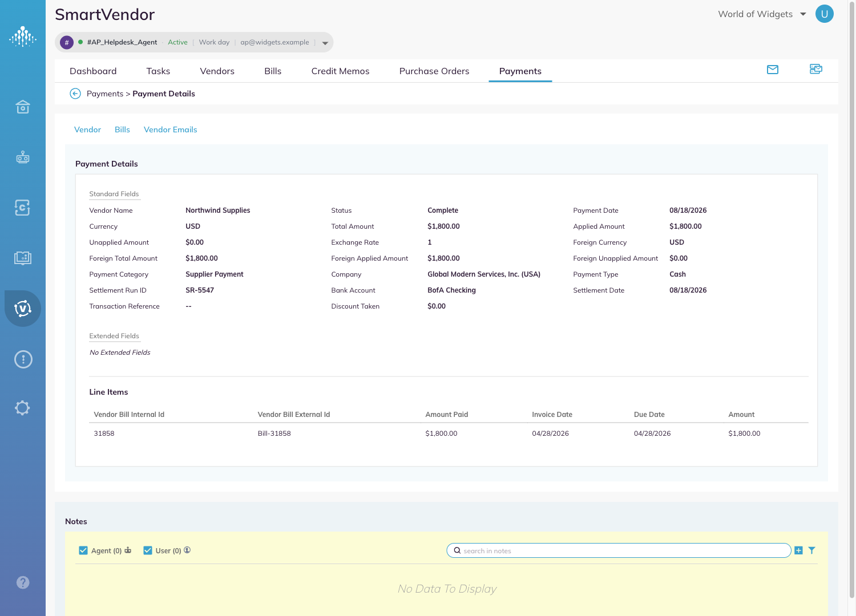856x616 pixels.
Task: Click the SmartVendor title
Action: click(105, 15)
